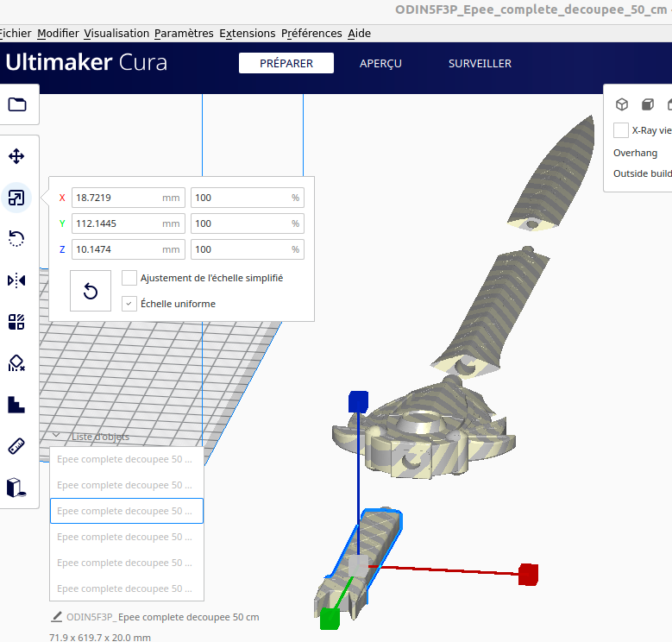Click the 71.9 x 619.7 x 20.0 mm dimensions text

coord(100,638)
